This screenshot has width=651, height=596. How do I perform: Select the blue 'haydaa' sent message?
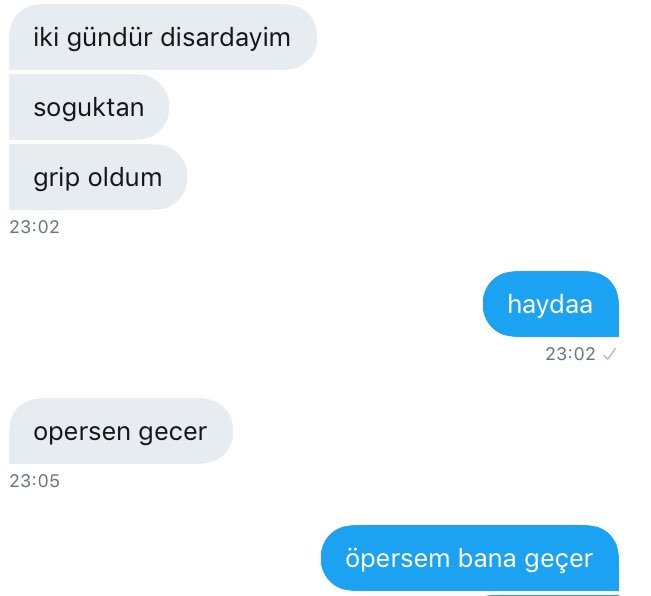click(x=551, y=304)
